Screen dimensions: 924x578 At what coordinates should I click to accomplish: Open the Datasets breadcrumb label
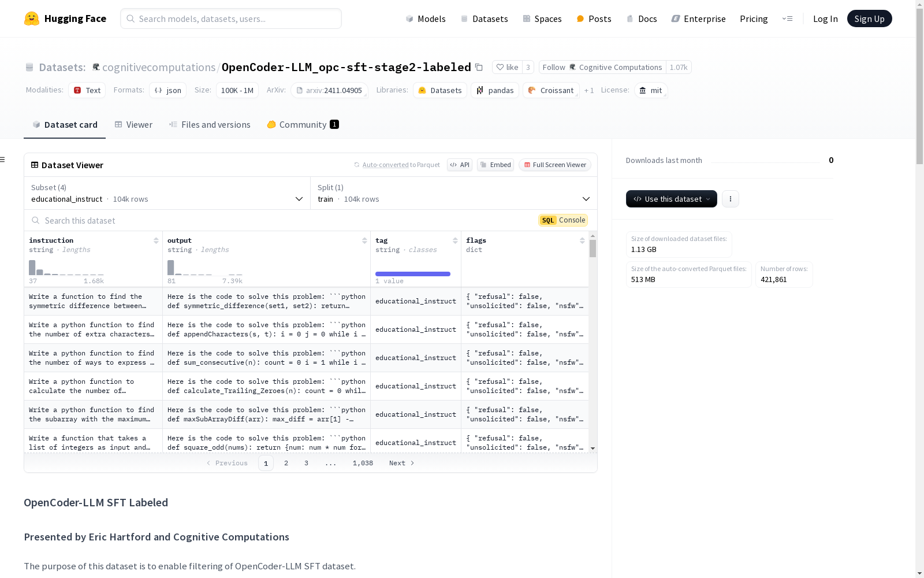(x=62, y=67)
